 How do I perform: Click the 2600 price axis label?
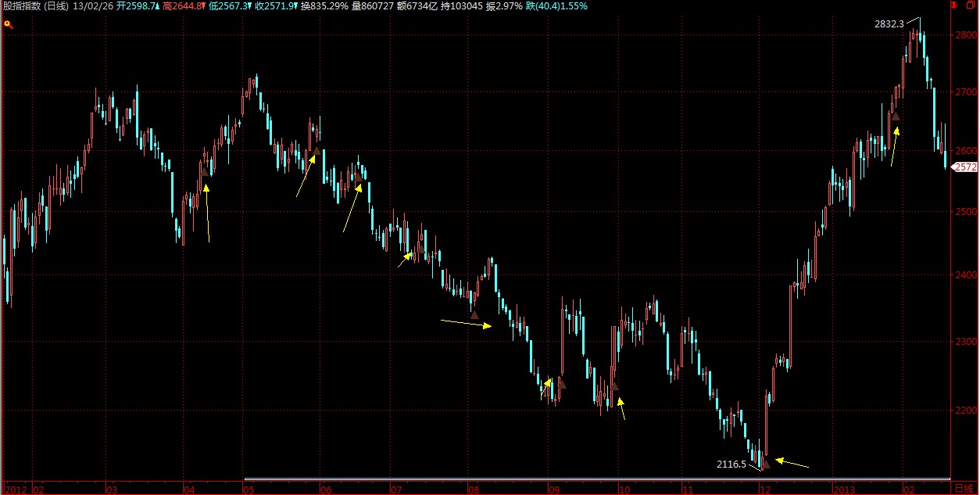[x=967, y=151]
